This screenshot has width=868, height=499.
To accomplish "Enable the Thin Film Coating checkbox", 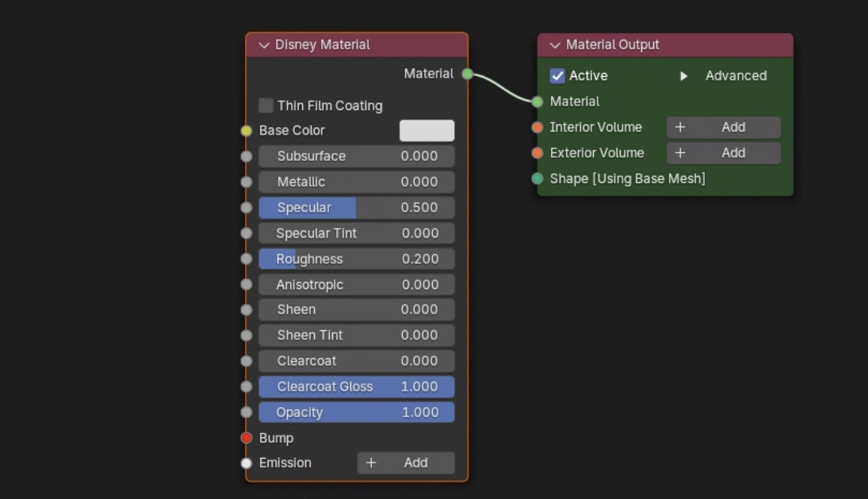I will (x=266, y=105).
